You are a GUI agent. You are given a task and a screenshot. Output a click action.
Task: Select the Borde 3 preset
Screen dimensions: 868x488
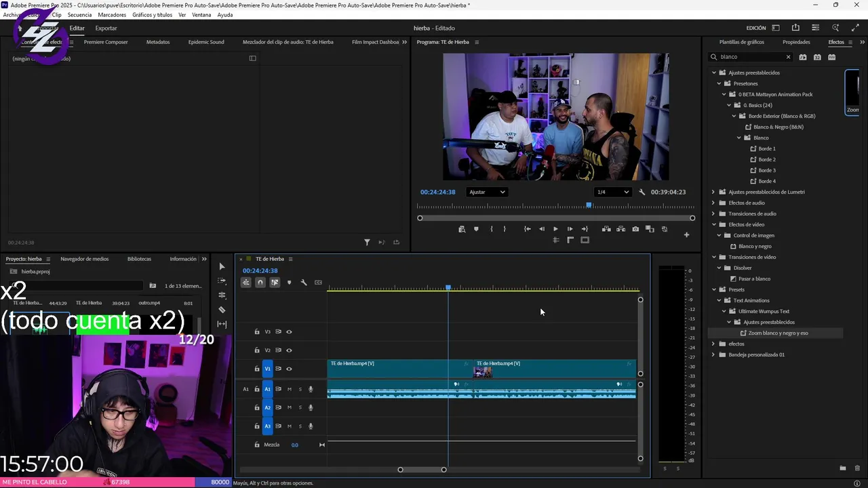tap(767, 170)
